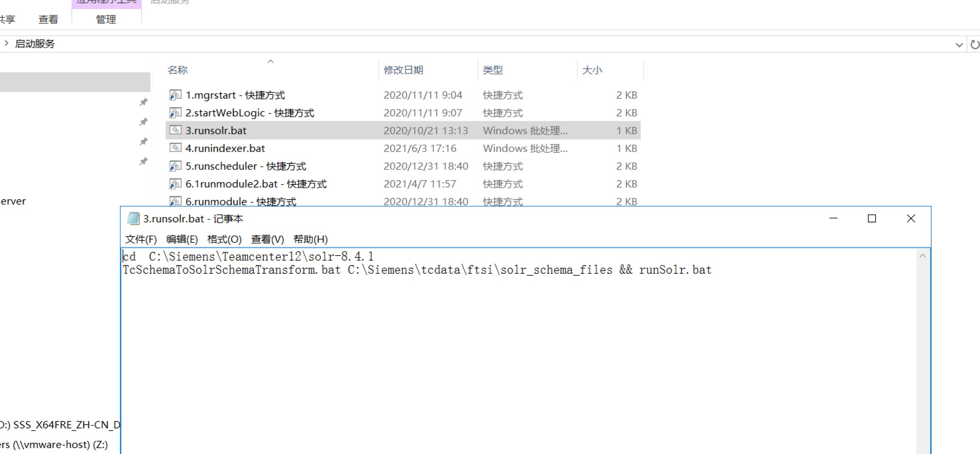This screenshot has height=454, width=980.
Task: Click the 5.runscheduler shortcut icon
Action: pyautogui.click(x=175, y=166)
